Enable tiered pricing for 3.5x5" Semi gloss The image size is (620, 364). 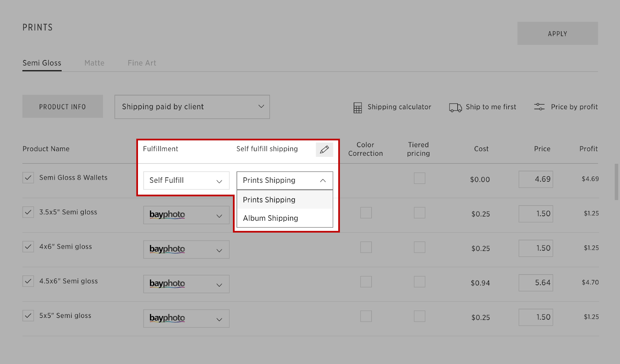(420, 213)
